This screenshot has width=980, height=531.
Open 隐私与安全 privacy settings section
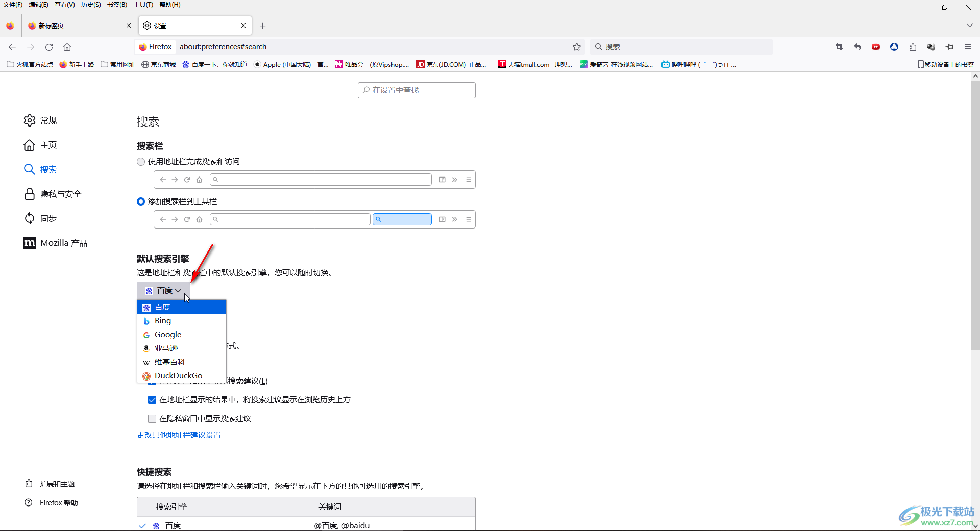[53, 194]
